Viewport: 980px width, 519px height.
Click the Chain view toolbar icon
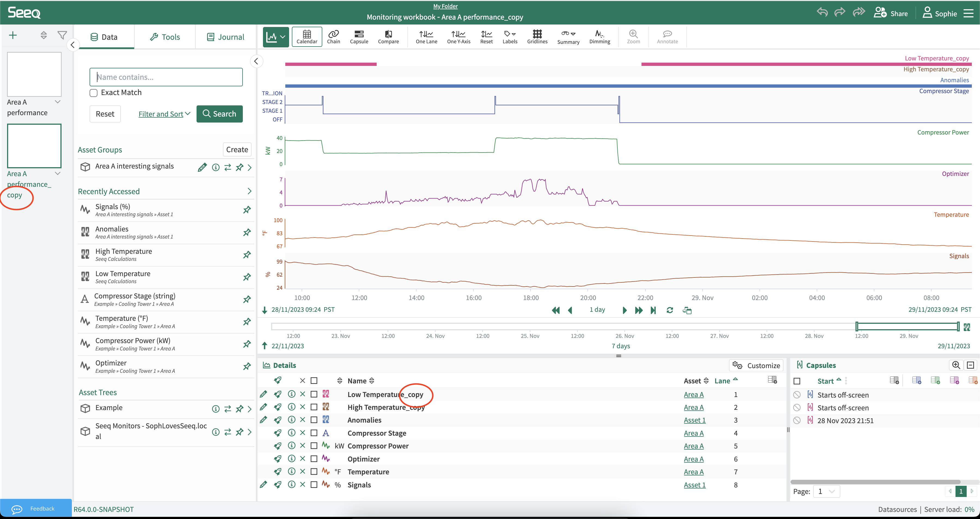333,36
